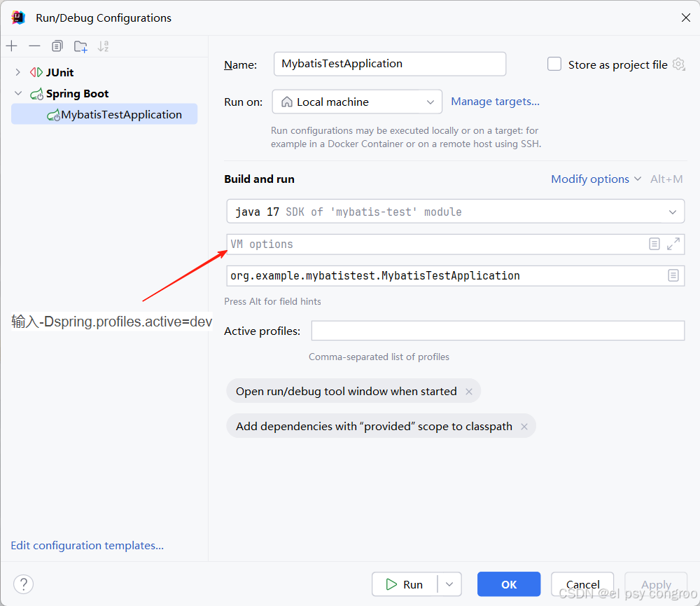
Task: Open the dropdown arrow next to Run button
Action: point(449,584)
